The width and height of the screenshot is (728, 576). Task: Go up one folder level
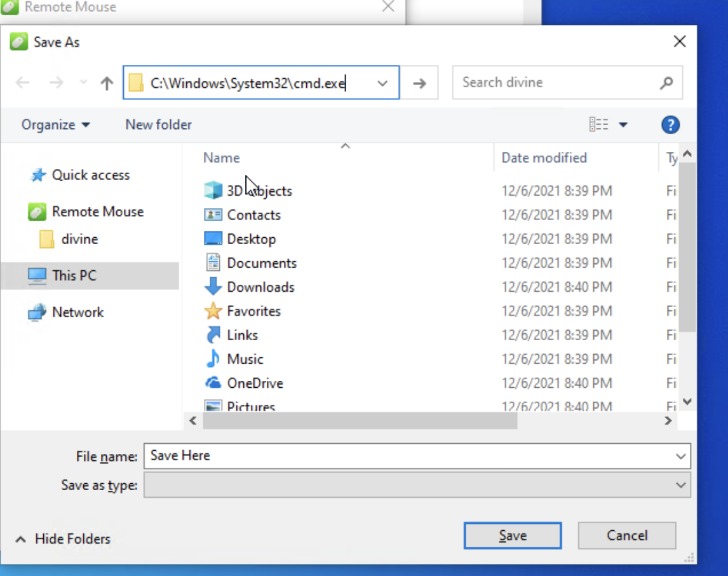click(x=107, y=83)
